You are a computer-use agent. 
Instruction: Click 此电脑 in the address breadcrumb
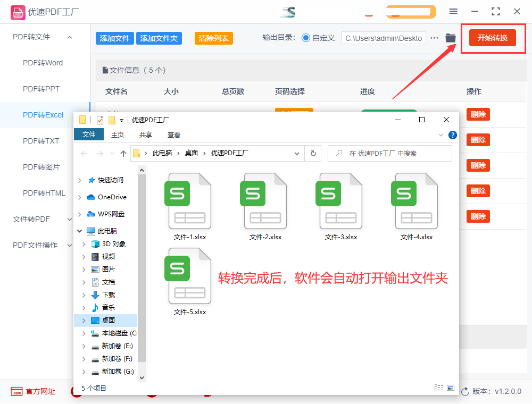click(x=162, y=153)
